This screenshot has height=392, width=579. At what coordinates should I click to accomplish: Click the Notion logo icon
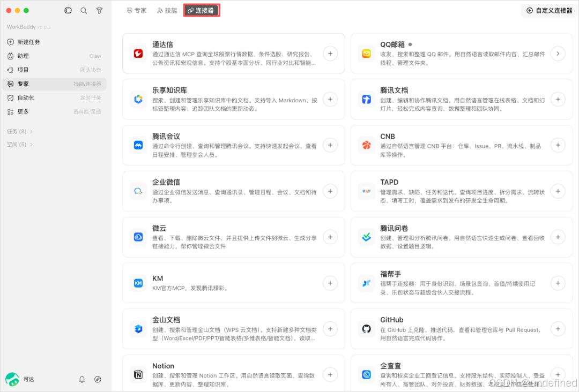coord(138,375)
